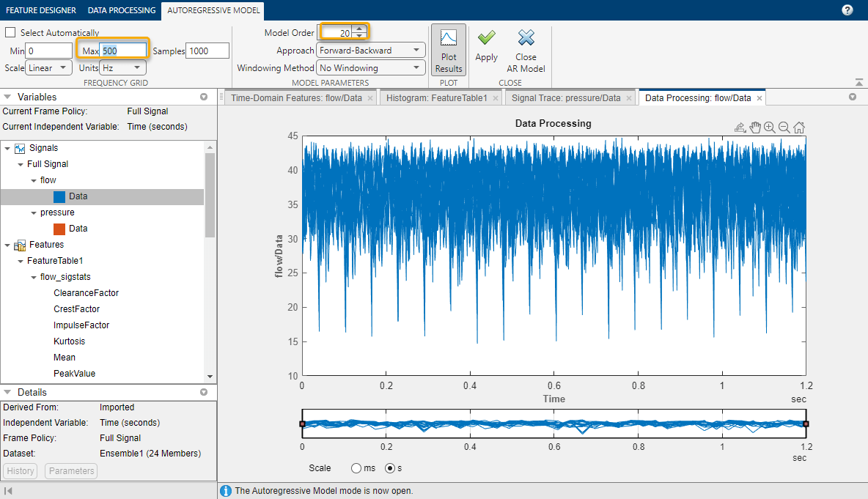The height and width of the screenshot is (499, 868).
Task: Open the Windowing Method dropdown
Action: coord(371,68)
